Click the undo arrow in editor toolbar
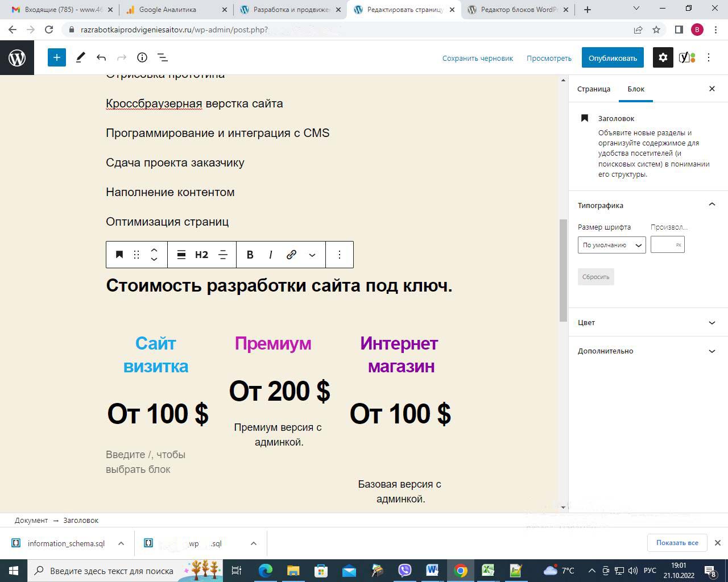This screenshot has height=582, width=728. pos(101,57)
